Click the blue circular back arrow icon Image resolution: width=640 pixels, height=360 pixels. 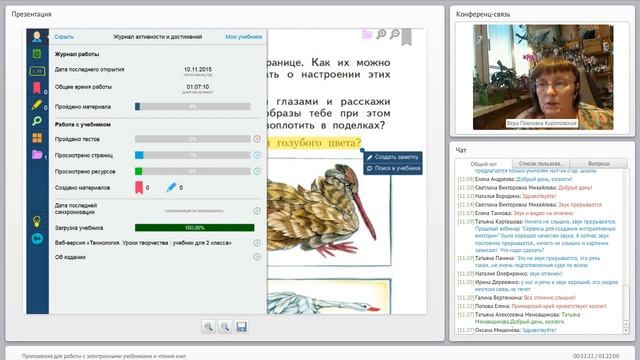click(37, 239)
